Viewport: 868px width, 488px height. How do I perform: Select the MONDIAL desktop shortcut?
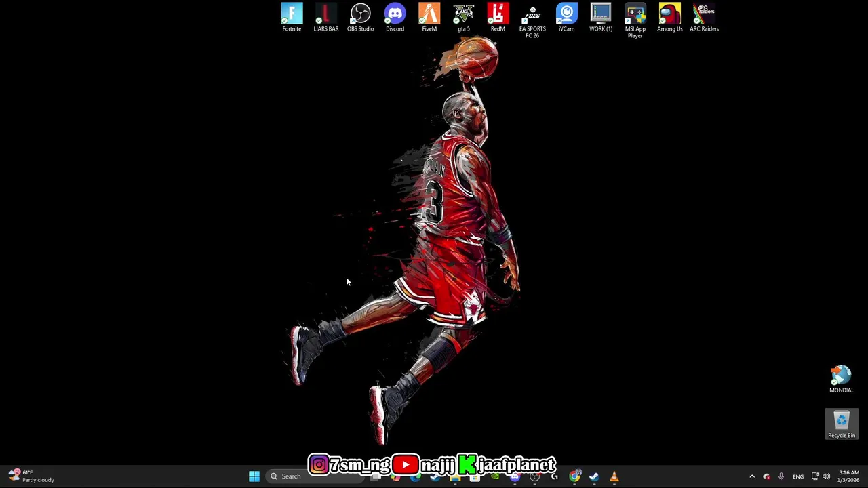842,380
